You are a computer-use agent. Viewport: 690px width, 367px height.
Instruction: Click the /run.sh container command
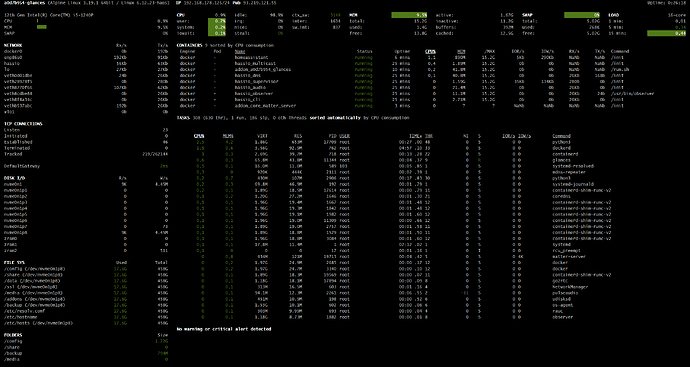(x=619, y=69)
